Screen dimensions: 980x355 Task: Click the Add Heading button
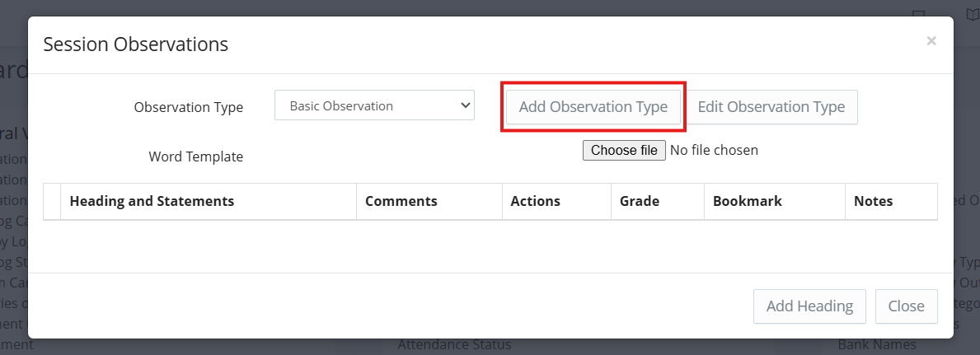[809, 306]
